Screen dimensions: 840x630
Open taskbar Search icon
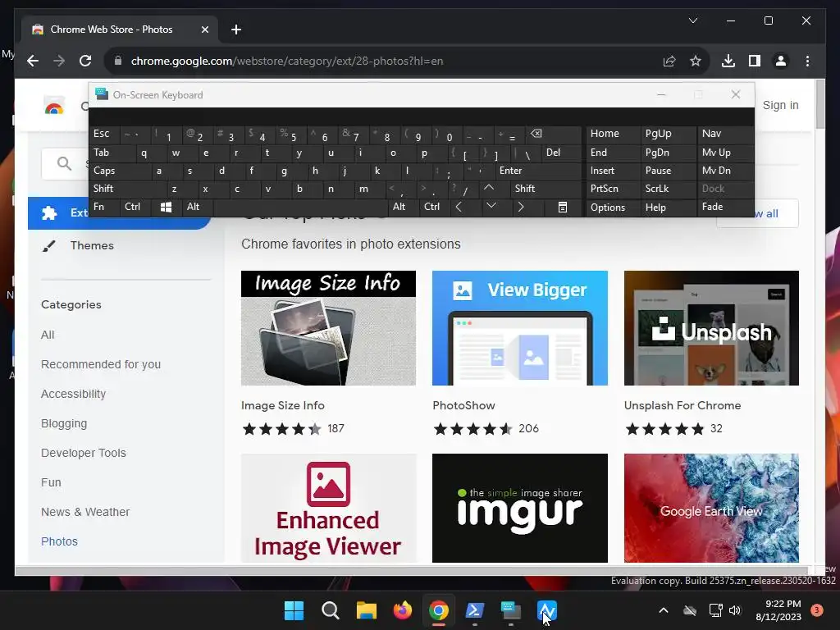[330, 610]
